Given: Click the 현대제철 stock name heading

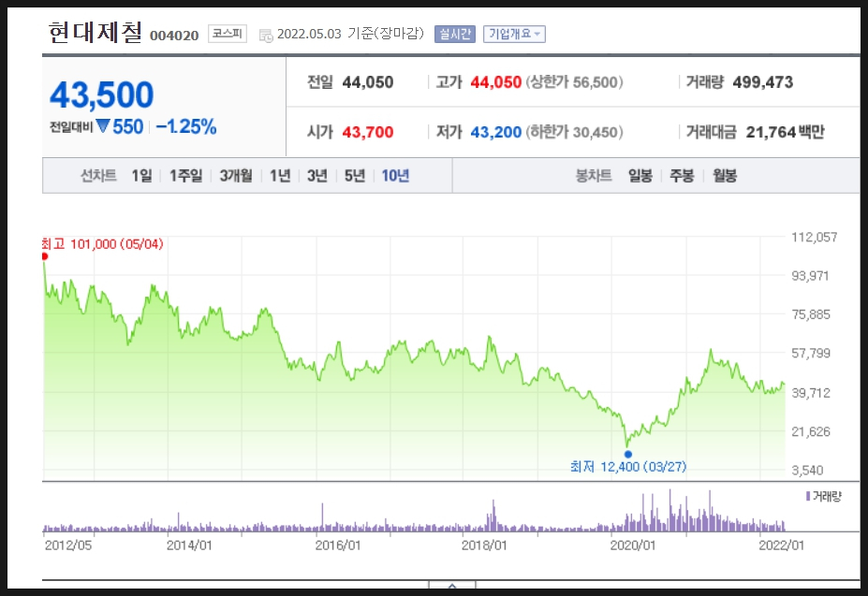Looking at the screenshot, I should pyautogui.click(x=96, y=33).
